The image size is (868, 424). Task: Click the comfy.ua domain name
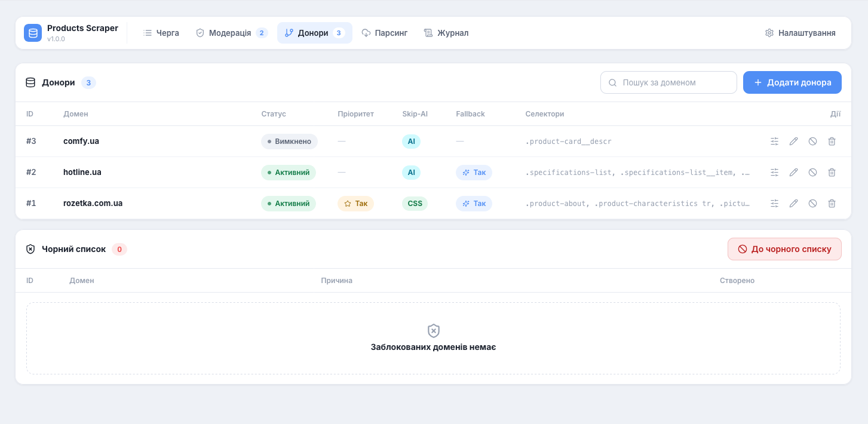tap(81, 142)
